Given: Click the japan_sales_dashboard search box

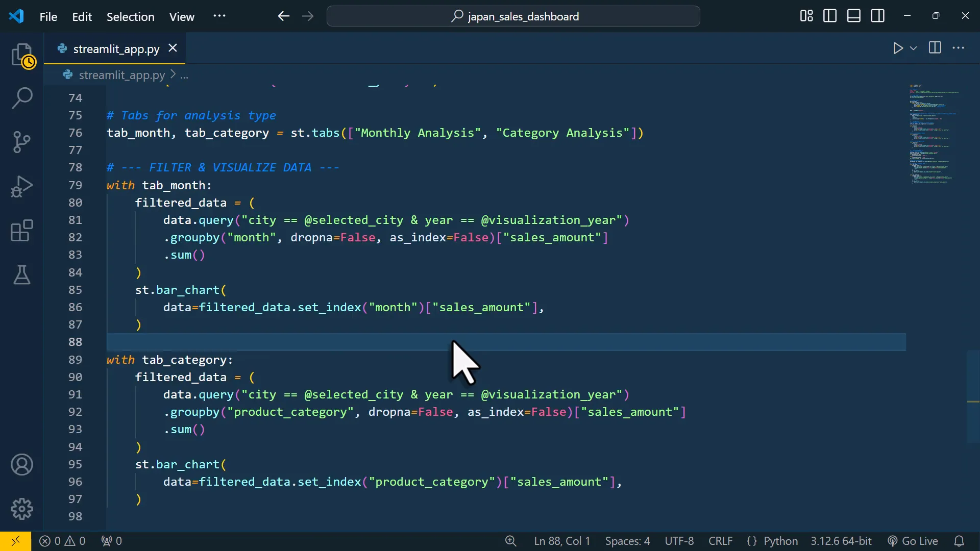Looking at the screenshot, I should pos(513,16).
